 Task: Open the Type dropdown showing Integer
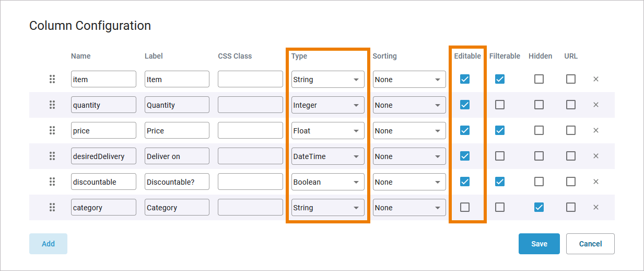[x=327, y=105]
